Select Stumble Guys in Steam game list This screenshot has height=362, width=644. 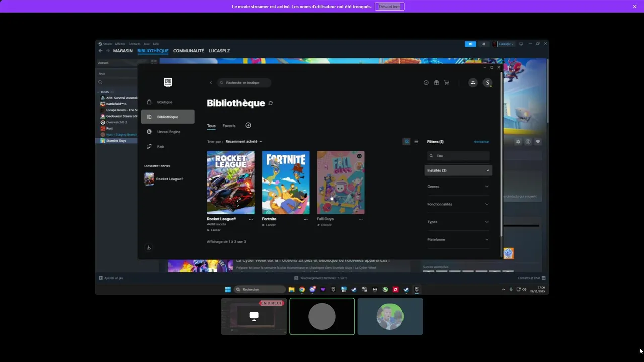tap(116, 141)
